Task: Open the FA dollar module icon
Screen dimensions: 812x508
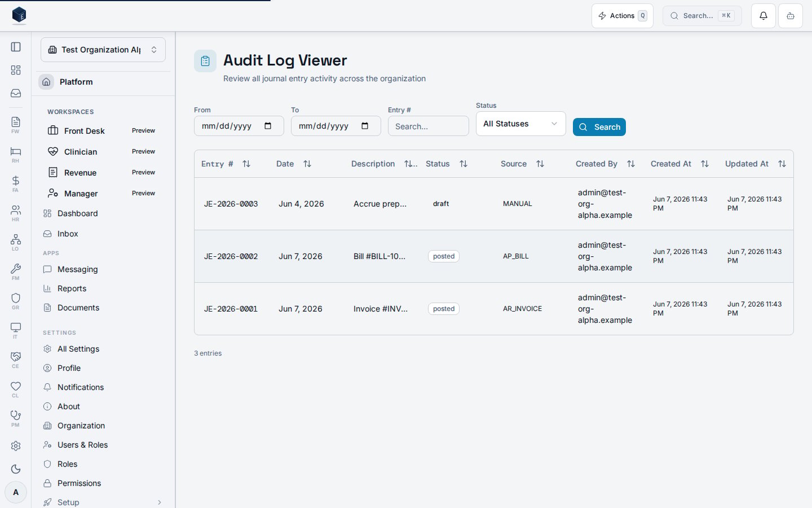Action: point(16,183)
